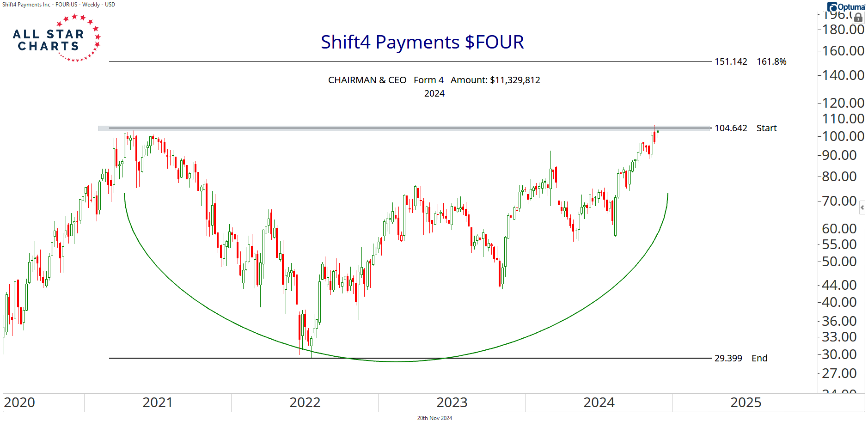This screenshot has height=427, width=868.
Task: Click 2023 on the time axis
Action: [x=452, y=403]
